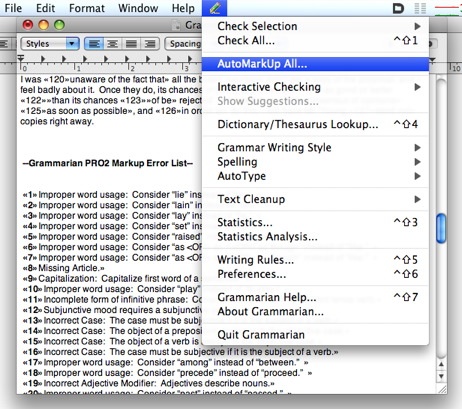Open the Format menu
Screen dimensions: 462x409
pyautogui.click(x=87, y=8)
